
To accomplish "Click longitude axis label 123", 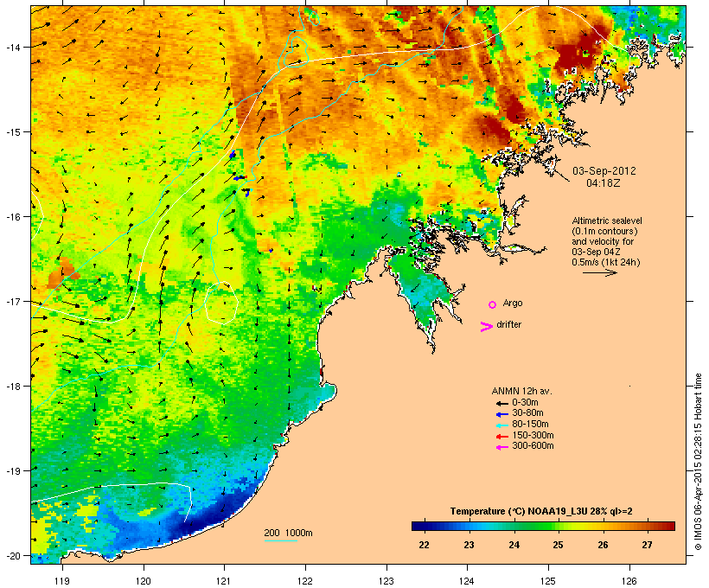I will 386,581.
